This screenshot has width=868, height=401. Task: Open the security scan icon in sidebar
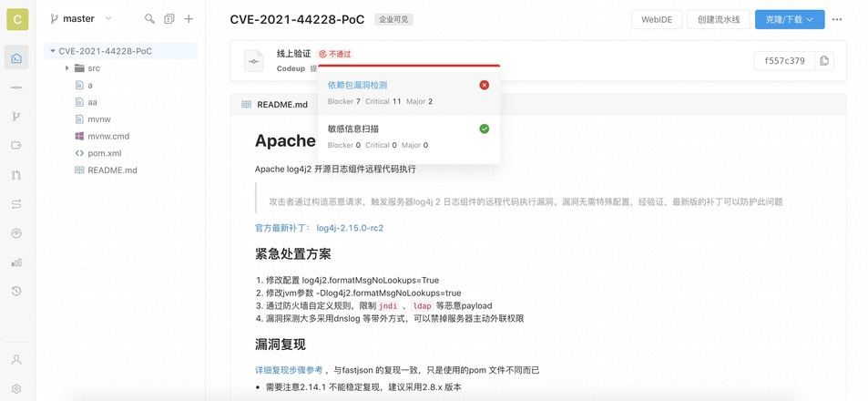click(16, 233)
